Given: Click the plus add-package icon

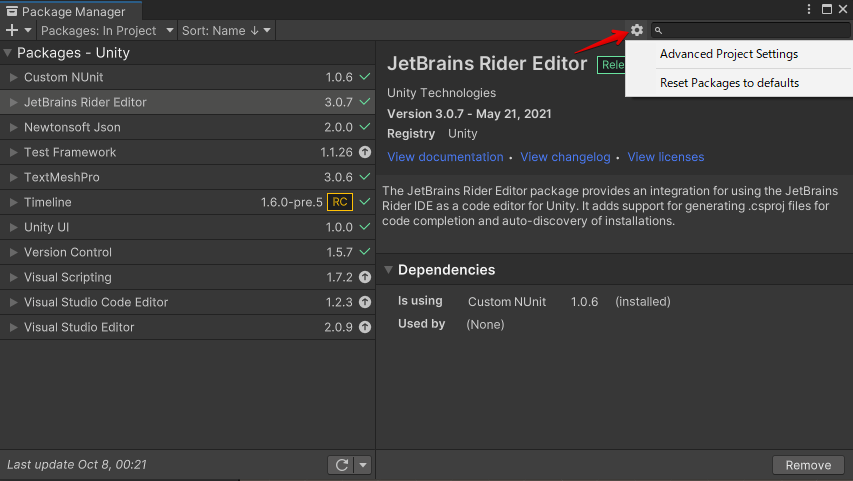Looking at the screenshot, I should point(11,30).
